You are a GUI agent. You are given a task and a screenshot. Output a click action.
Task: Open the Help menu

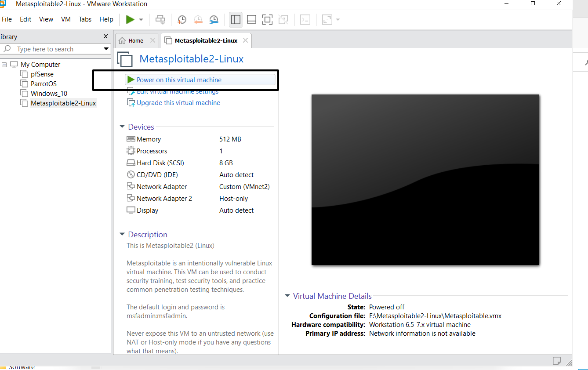click(106, 19)
